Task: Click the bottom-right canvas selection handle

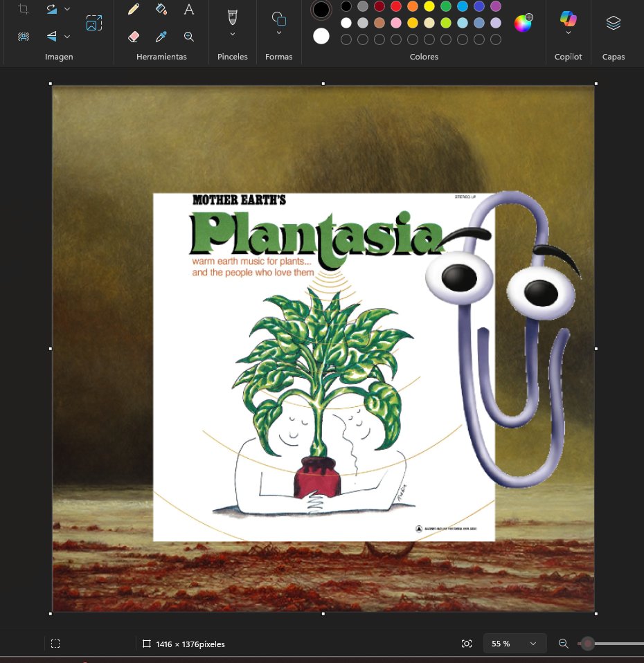Action: click(596, 614)
